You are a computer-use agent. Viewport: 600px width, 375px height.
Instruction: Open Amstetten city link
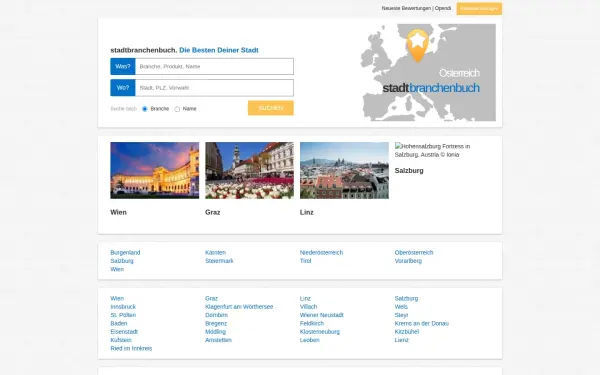click(218, 340)
